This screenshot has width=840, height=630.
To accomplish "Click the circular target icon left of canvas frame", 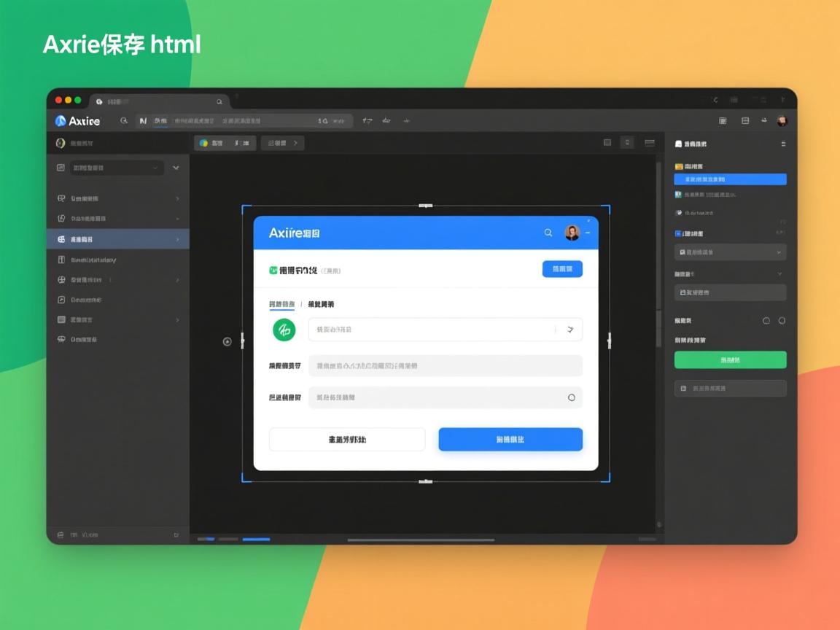I will pyautogui.click(x=227, y=341).
